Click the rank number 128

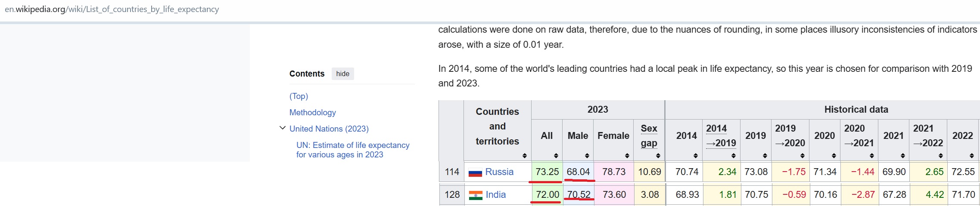[452, 194]
